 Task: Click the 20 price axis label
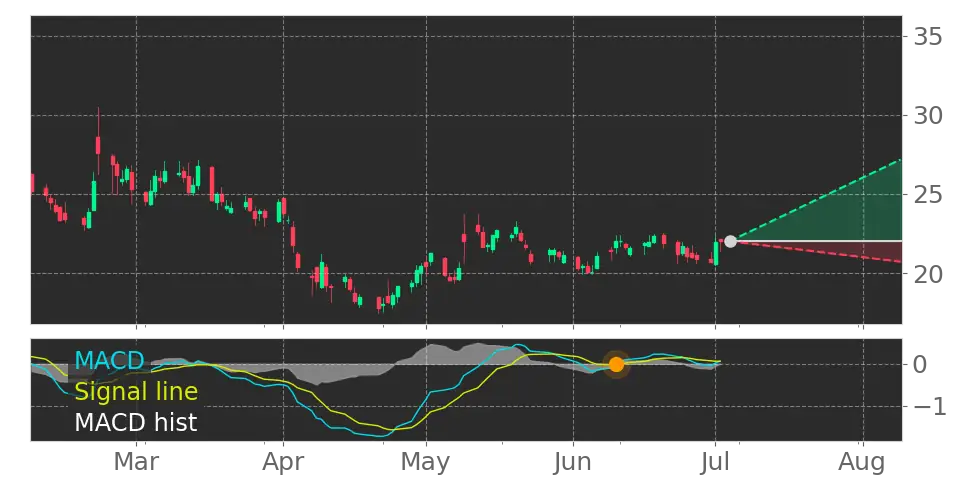(x=928, y=273)
